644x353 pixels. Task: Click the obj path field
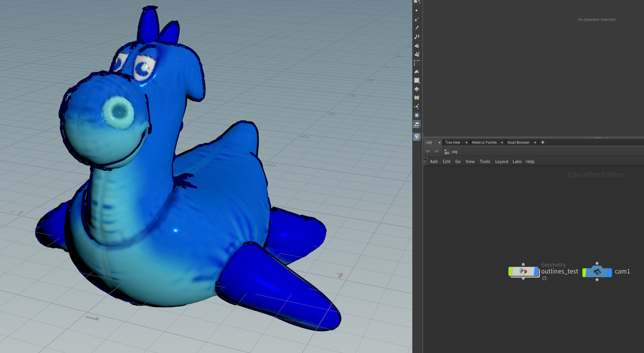click(543, 152)
